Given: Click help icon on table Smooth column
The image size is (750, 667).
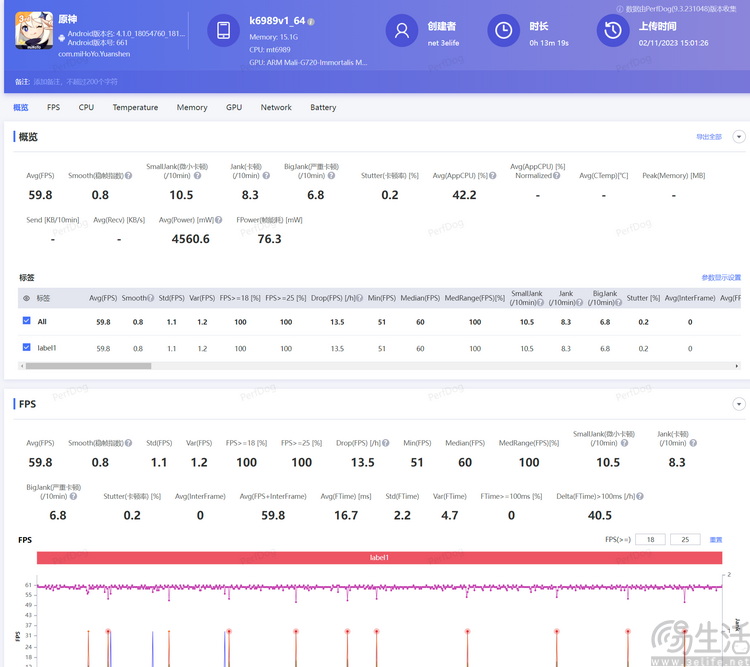Looking at the screenshot, I should click(x=151, y=298).
